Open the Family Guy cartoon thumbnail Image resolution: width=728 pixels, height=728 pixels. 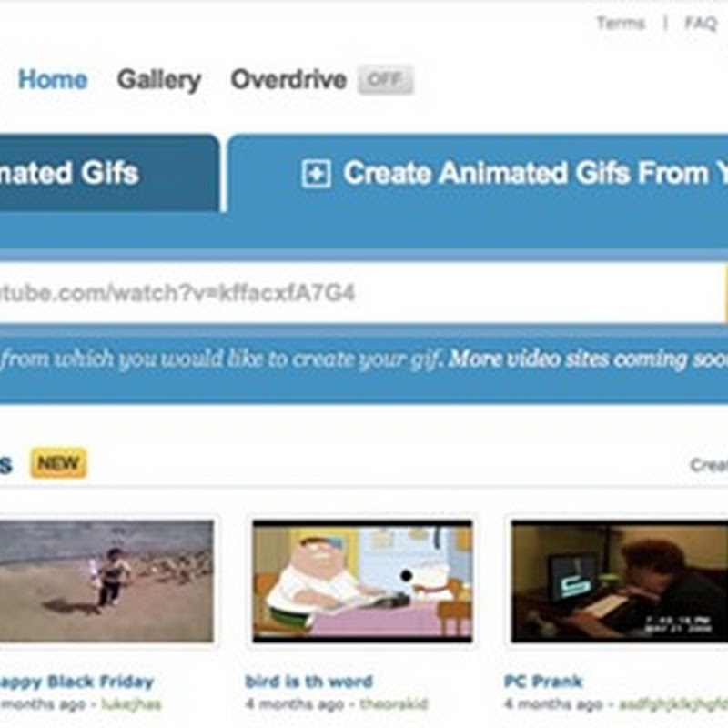(x=362, y=581)
